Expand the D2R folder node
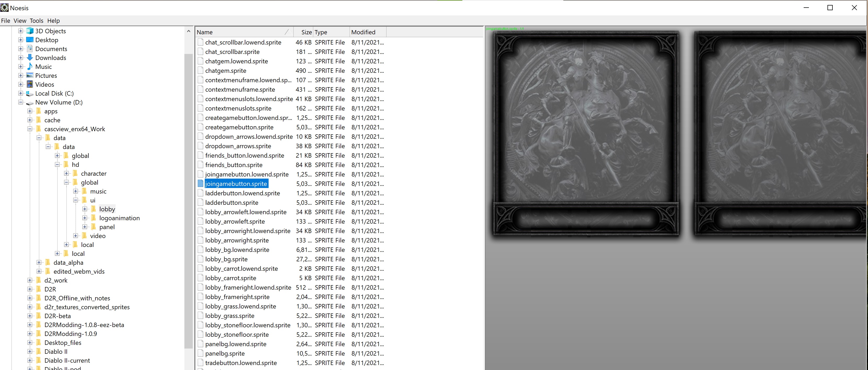 click(30, 289)
